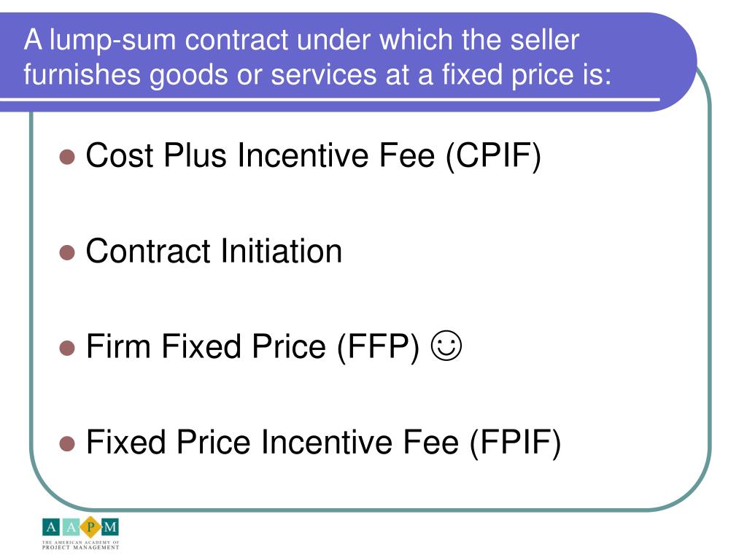Click bullet dot before Cost Plus Incentive Fee
The height and width of the screenshot is (560, 747).
(x=67, y=157)
